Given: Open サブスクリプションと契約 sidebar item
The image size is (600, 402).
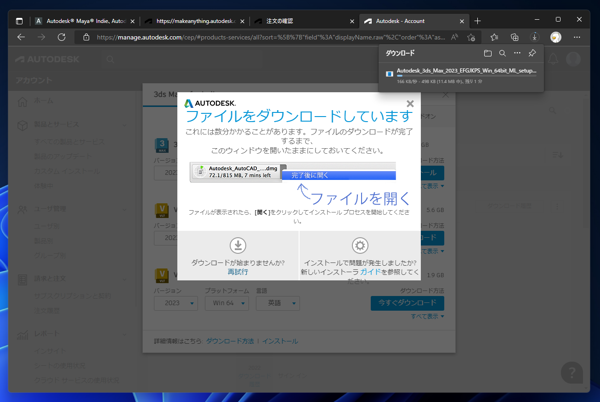Looking at the screenshot, I should [x=72, y=296].
